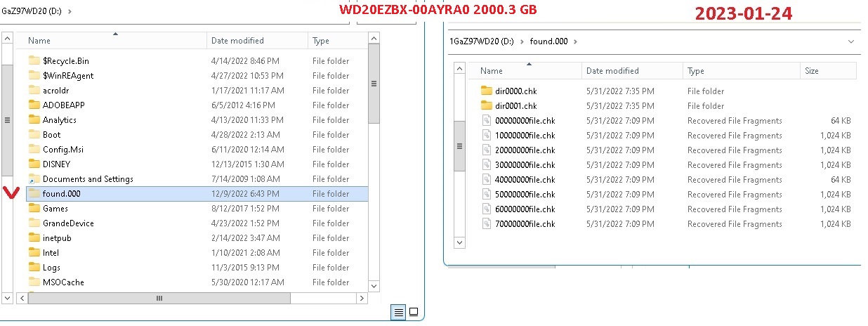Expand the found.000 breadcrumb chevron

click(x=575, y=41)
